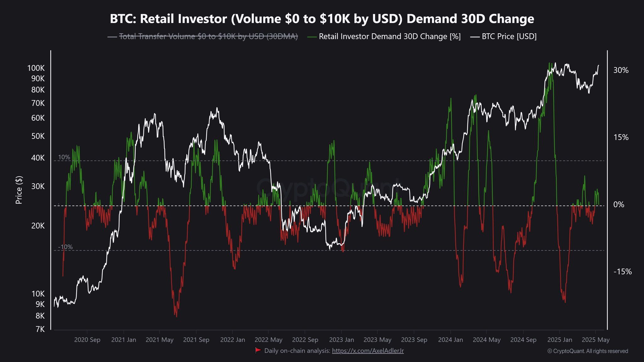Click the green line marker in the legend

pyautogui.click(x=312, y=36)
